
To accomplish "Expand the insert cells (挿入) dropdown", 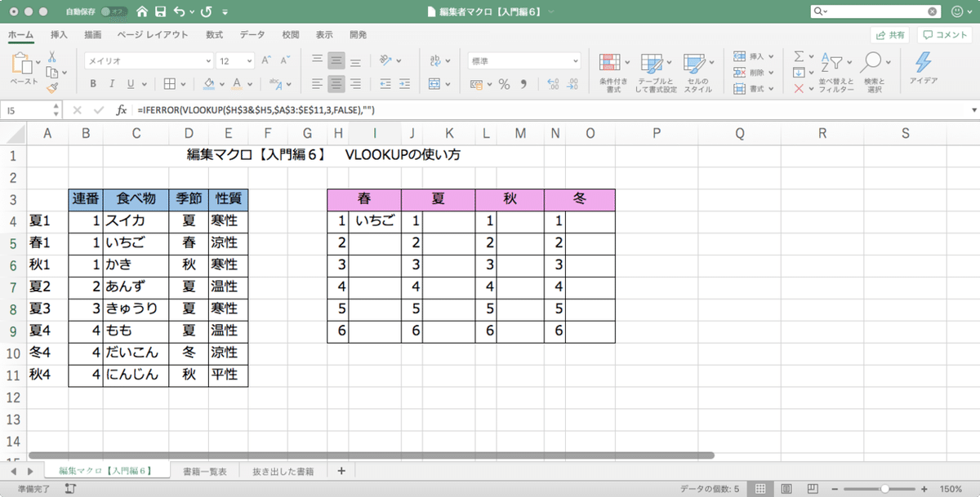I will [771, 56].
